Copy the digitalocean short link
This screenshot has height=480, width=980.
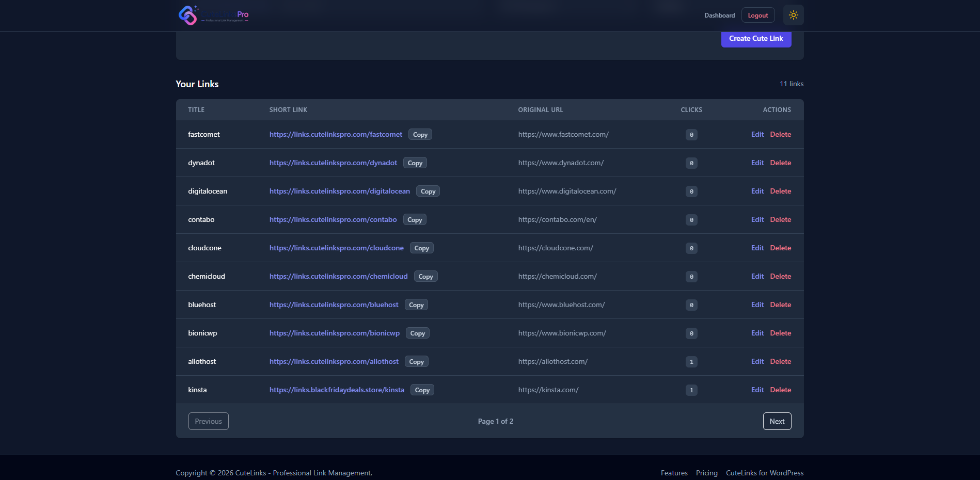pyautogui.click(x=428, y=191)
